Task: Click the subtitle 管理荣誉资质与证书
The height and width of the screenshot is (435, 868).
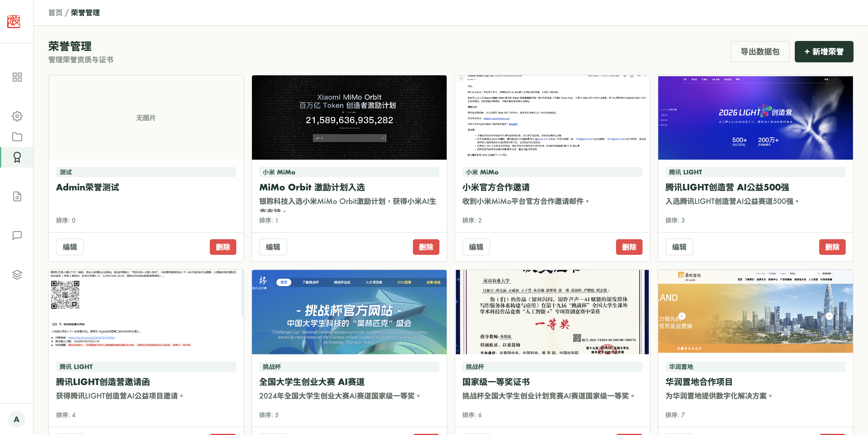Action: 81,60
